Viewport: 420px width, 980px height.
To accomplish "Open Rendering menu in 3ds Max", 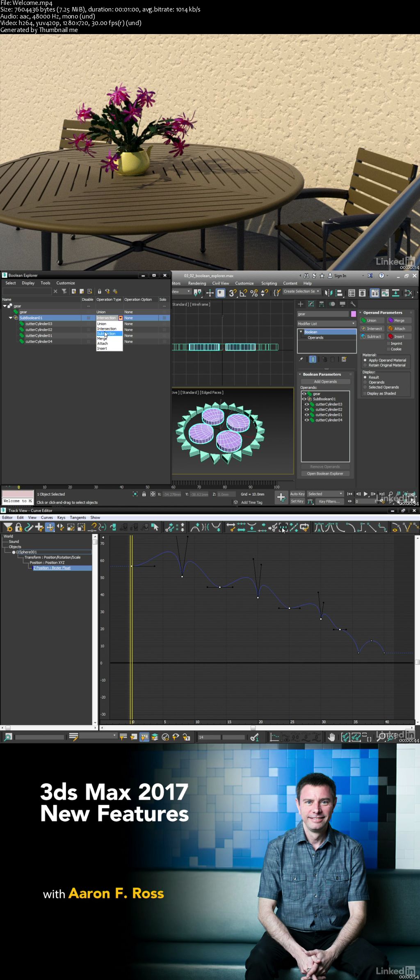I will [x=197, y=283].
